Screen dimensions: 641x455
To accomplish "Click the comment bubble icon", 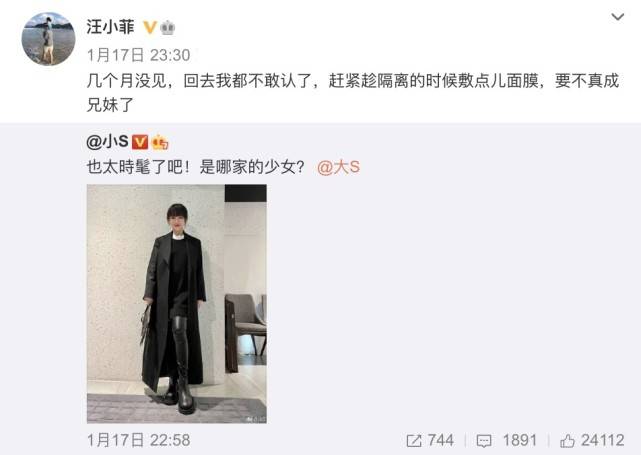I will [484, 441].
